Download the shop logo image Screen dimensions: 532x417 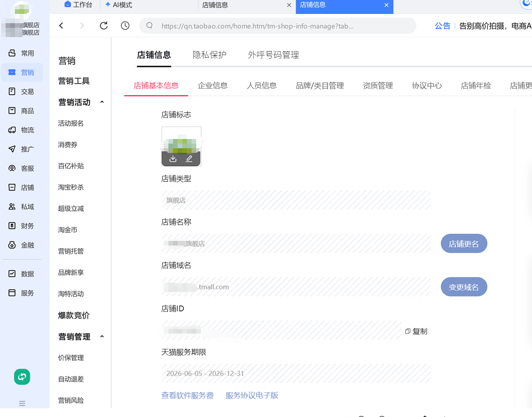(173, 159)
